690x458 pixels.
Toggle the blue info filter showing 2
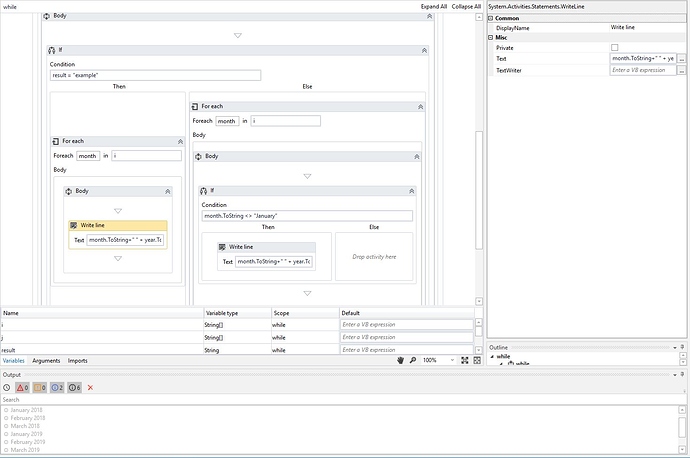tap(57, 388)
